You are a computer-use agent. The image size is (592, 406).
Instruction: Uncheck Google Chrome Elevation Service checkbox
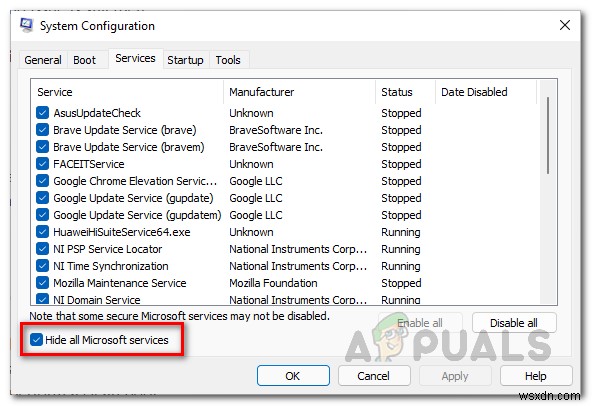coord(42,181)
